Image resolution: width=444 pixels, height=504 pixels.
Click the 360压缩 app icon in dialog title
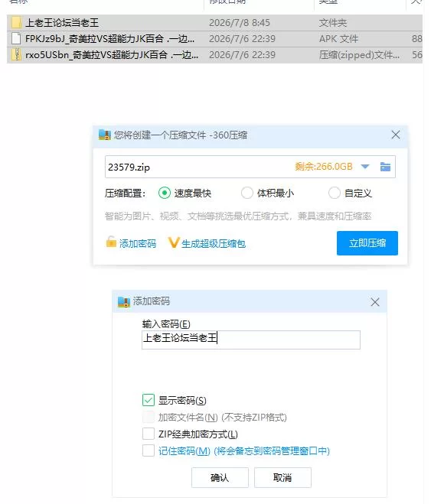click(x=105, y=135)
